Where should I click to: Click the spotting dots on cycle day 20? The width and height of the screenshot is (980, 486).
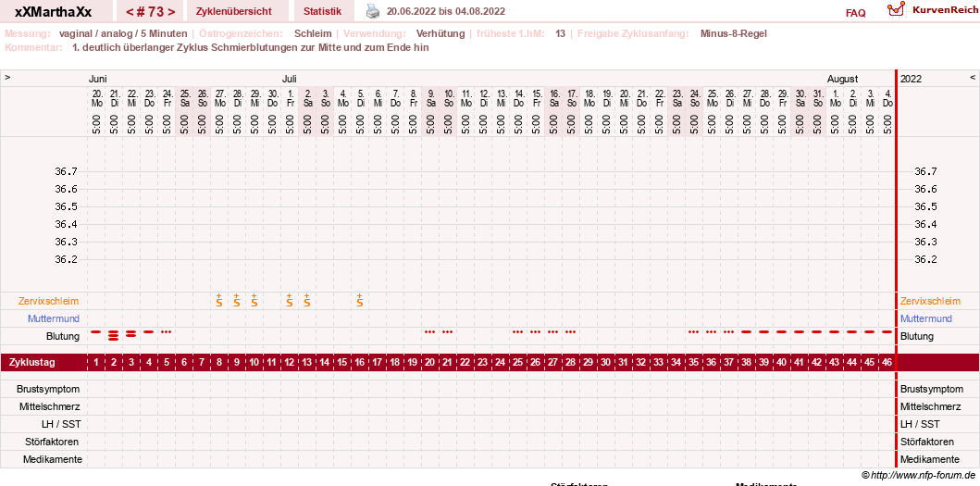[x=429, y=331]
